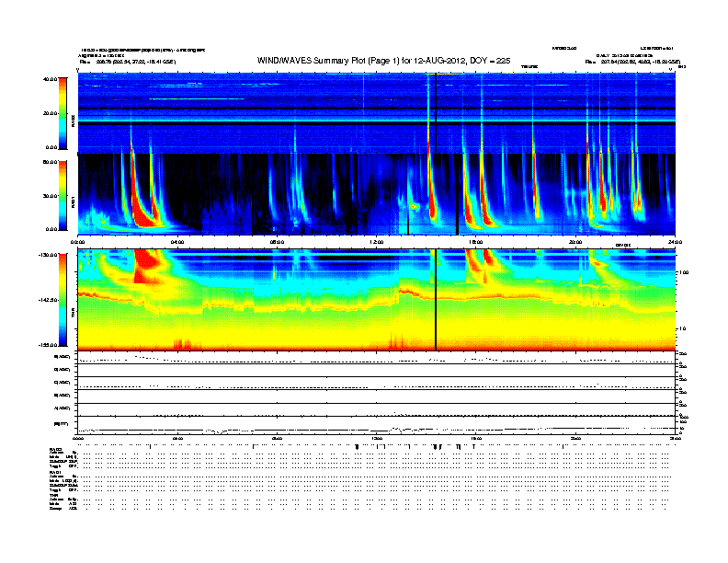
Task: Click the large red burst in TNR panel
Action: [148, 266]
